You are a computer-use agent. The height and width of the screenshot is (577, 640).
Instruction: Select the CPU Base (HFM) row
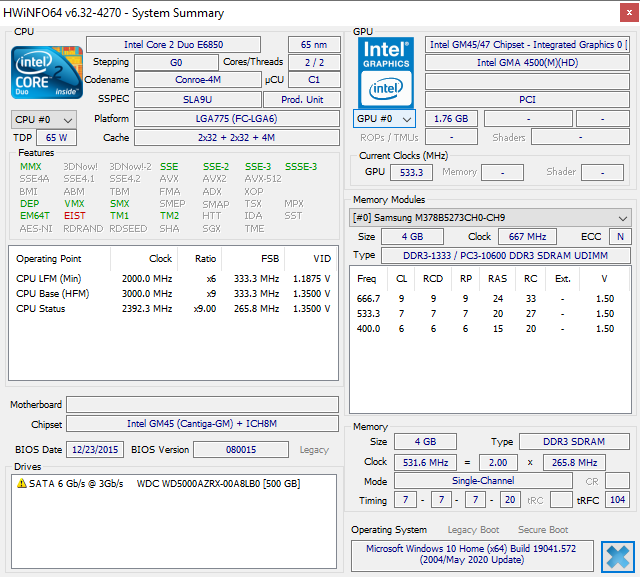tap(173, 294)
